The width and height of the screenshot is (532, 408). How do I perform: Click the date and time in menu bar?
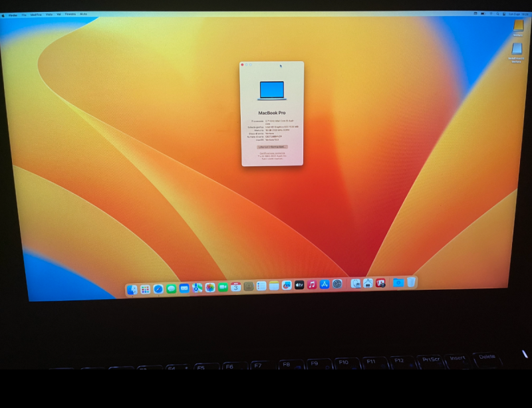519,14
